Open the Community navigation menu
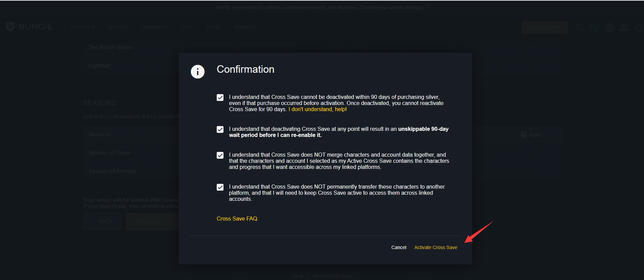The height and width of the screenshot is (280, 644). (x=155, y=27)
